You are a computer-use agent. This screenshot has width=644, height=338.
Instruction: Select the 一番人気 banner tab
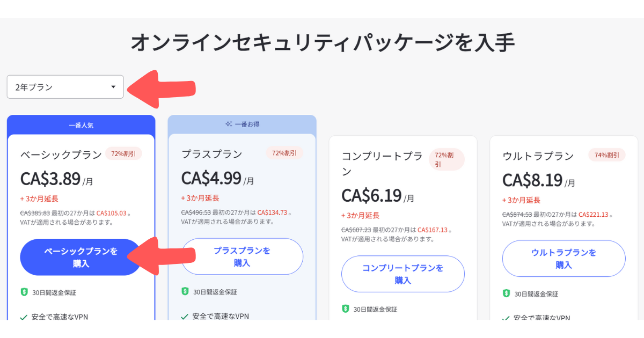pyautogui.click(x=81, y=125)
